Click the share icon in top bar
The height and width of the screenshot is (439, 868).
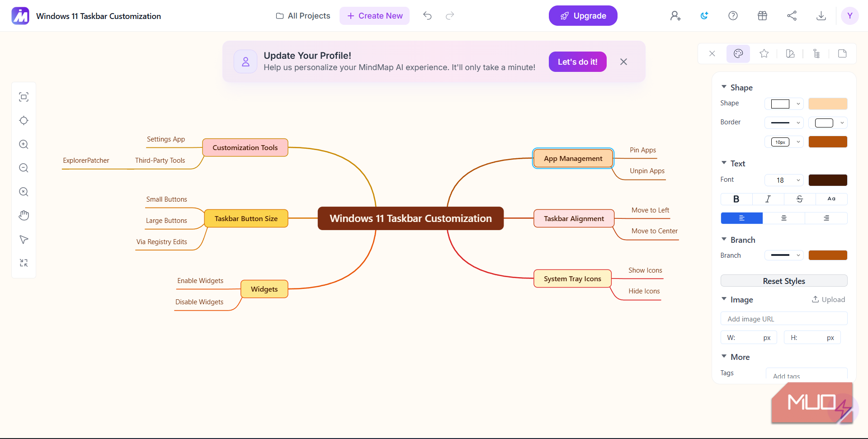pyautogui.click(x=792, y=16)
